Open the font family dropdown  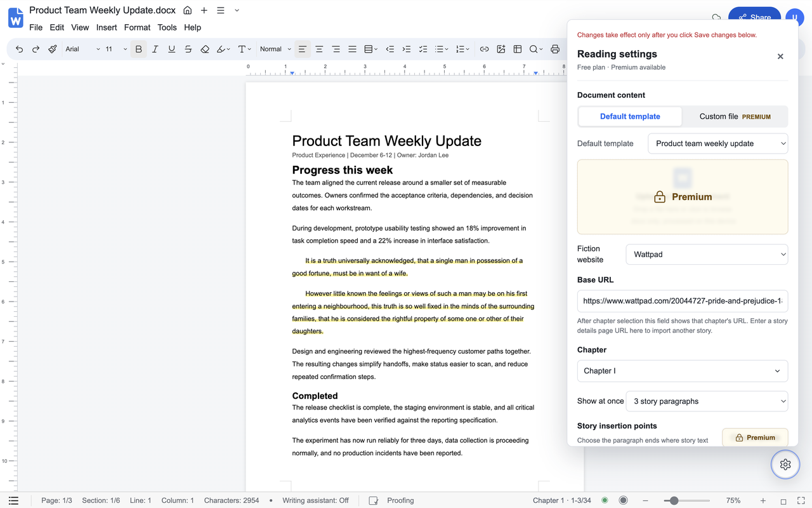point(82,49)
